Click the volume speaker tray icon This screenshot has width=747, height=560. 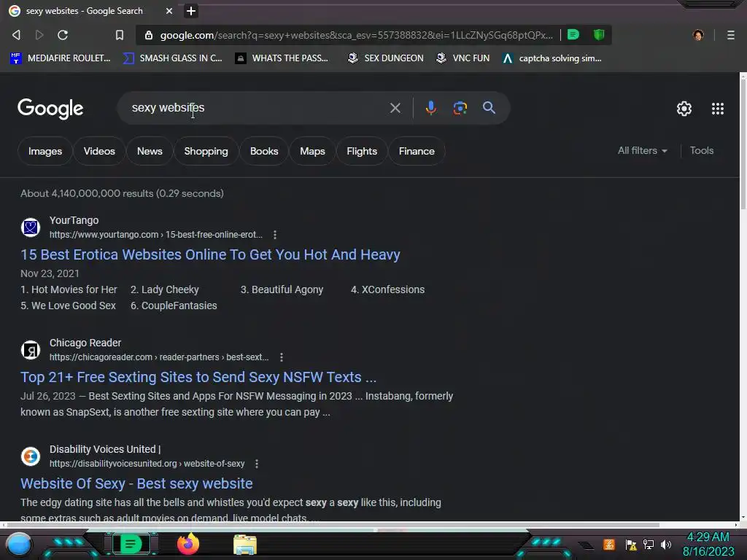pos(665,544)
